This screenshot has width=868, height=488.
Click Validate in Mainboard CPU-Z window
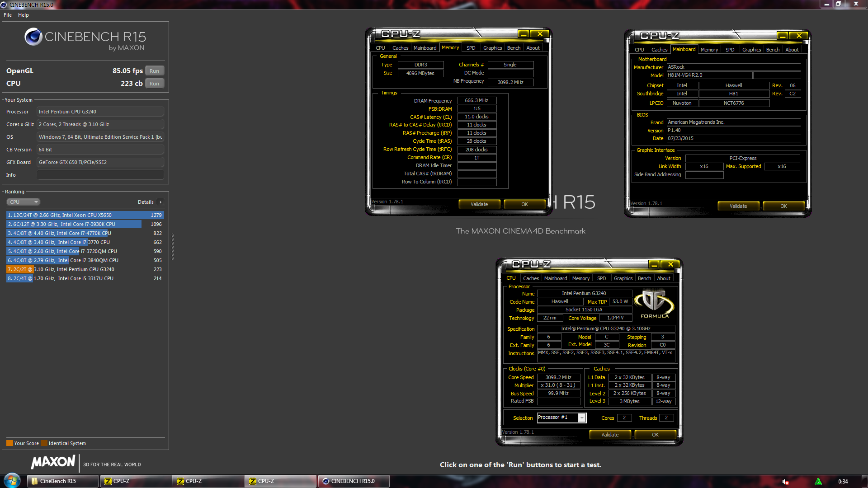click(738, 206)
